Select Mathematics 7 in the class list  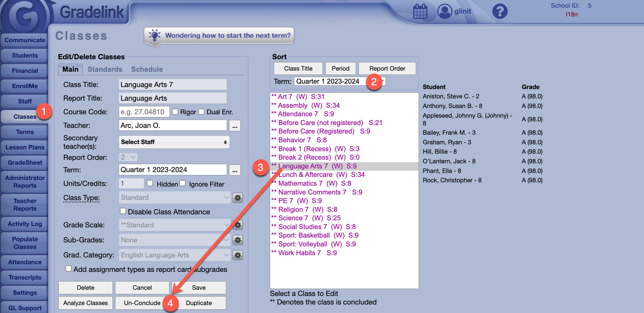click(311, 183)
